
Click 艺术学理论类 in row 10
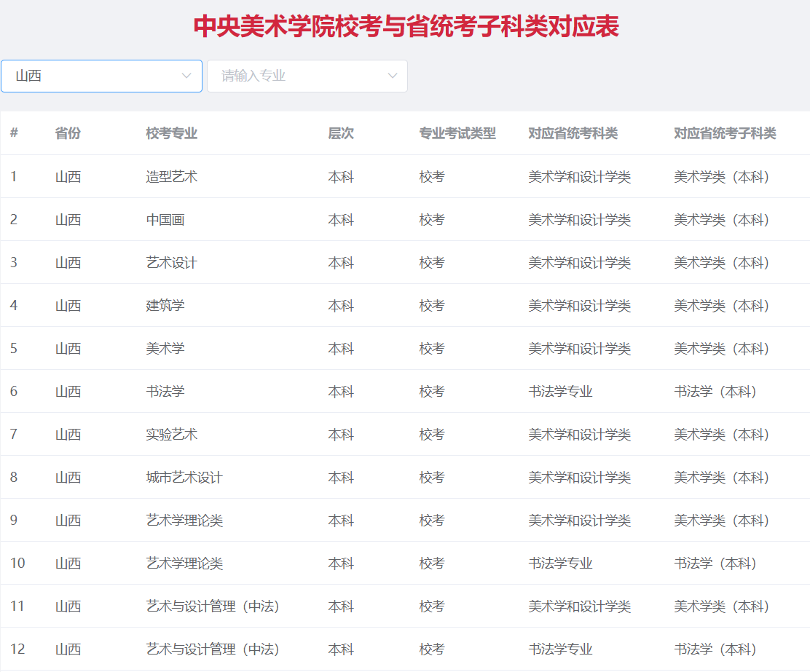pos(184,563)
